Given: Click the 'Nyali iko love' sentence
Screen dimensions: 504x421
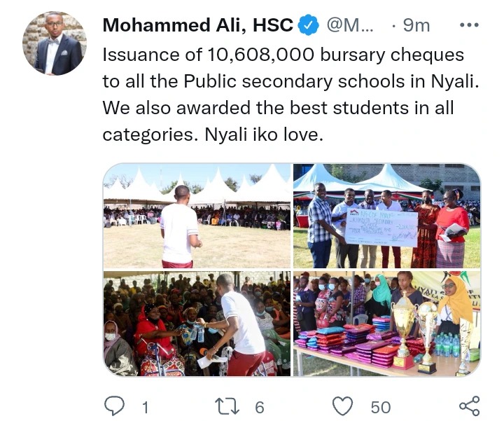Looking at the screenshot, I should 264,134.
